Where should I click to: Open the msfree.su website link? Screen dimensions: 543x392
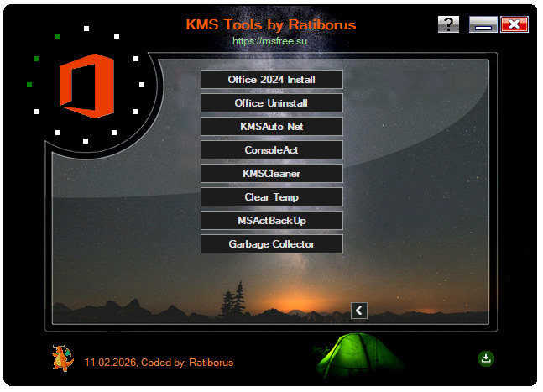(x=270, y=40)
